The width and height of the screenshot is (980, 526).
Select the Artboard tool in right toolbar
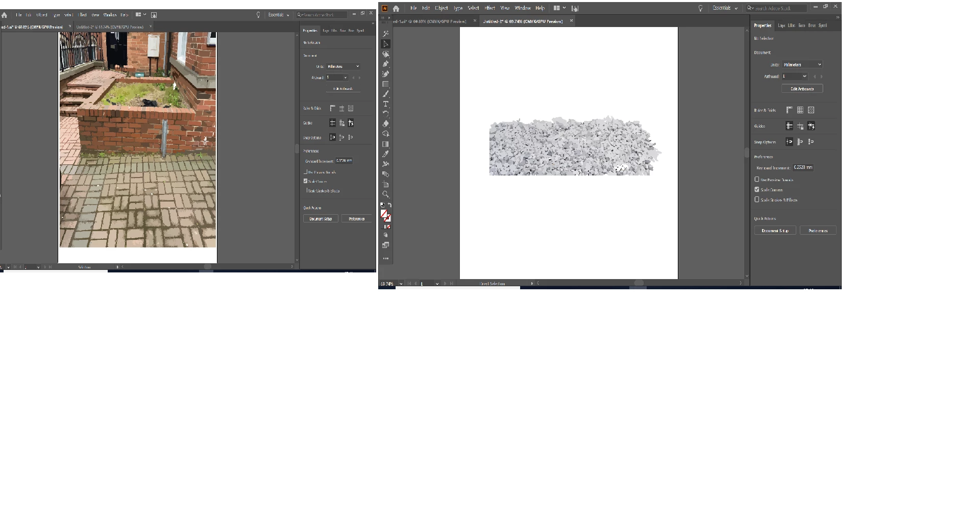pyautogui.click(x=386, y=184)
